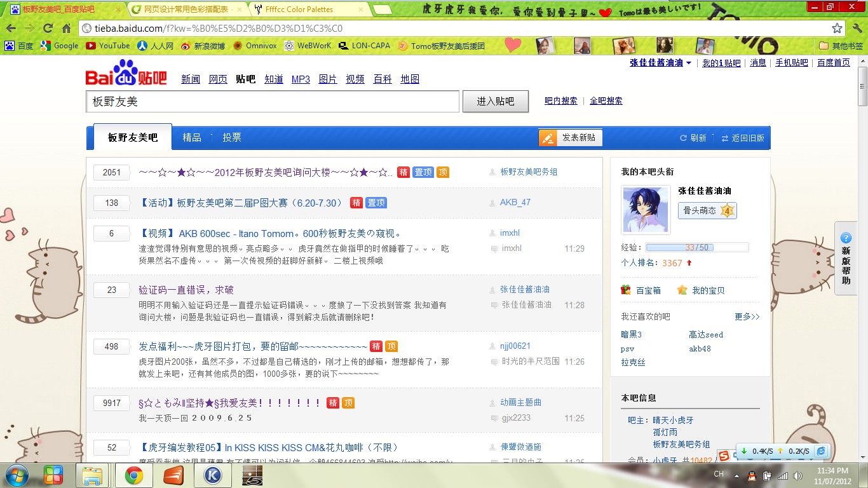Open 手机贴吧 link
Viewport: 868px width, 488px height.
(x=792, y=63)
